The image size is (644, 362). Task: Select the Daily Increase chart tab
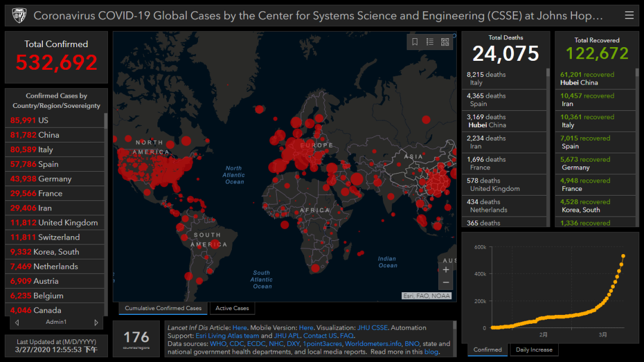click(534, 349)
